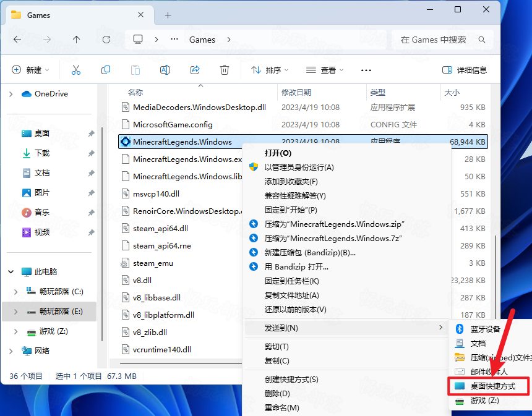This screenshot has height=416, width=532.
Task: Click the address bar path ellipsis
Action: coord(174,40)
